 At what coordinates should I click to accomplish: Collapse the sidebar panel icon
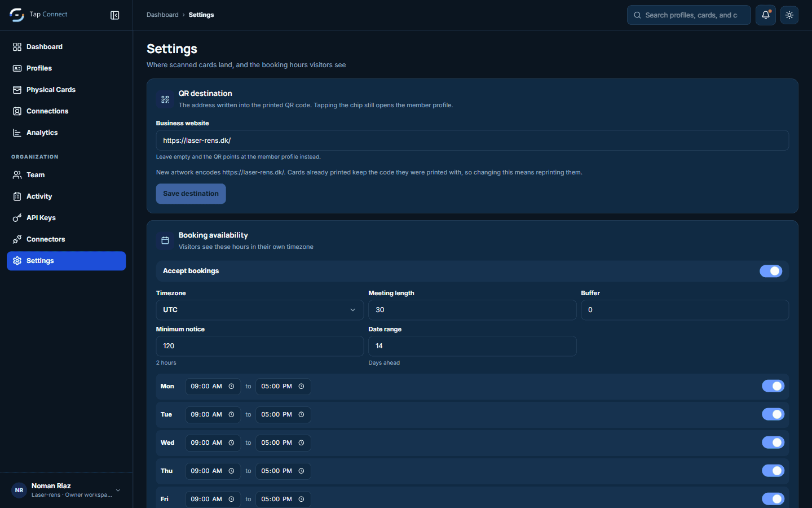point(115,15)
